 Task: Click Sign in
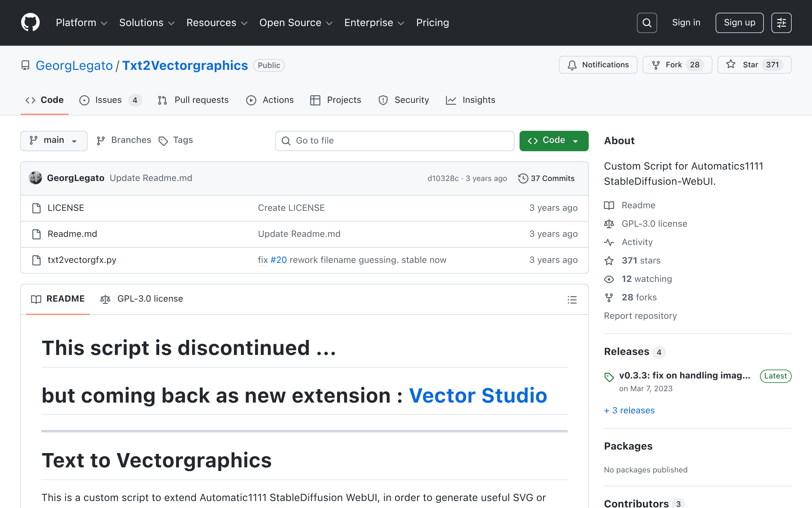tap(686, 23)
